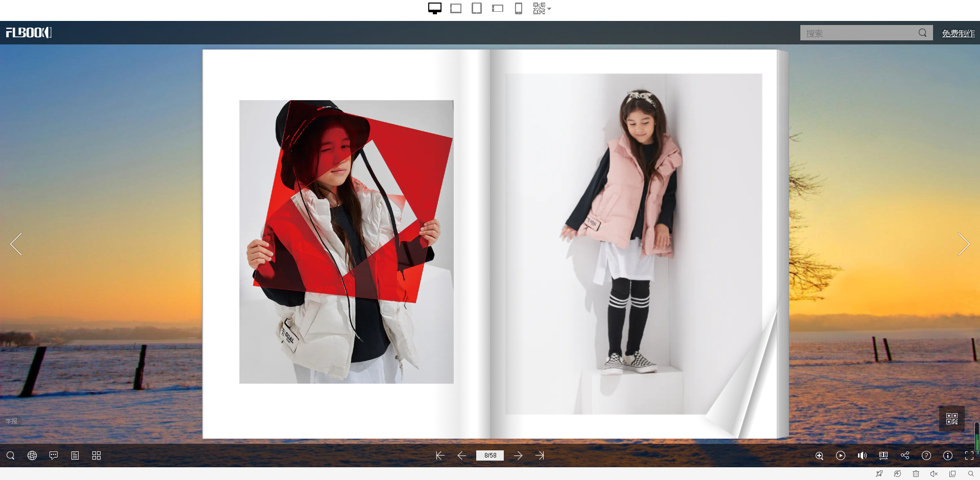Show the book info panel
This screenshot has height=480, width=980.
click(x=948, y=455)
